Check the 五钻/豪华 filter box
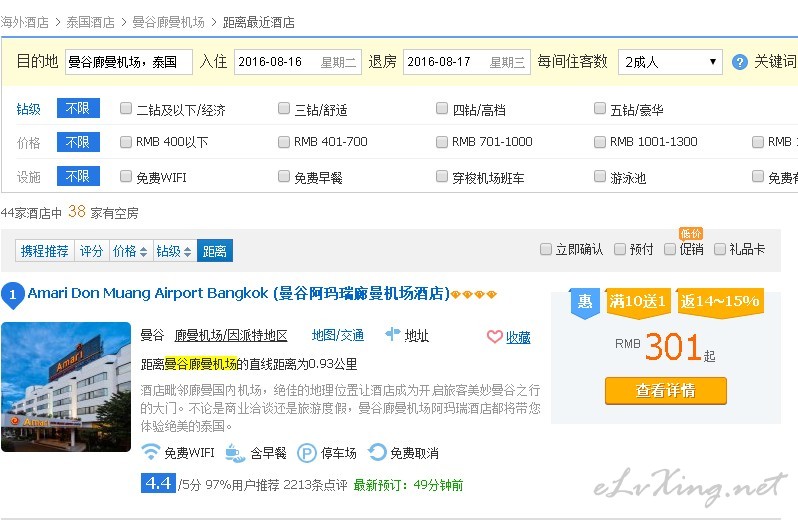The width and height of the screenshot is (798, 520). pyautogui.click(x=600, y=108)
